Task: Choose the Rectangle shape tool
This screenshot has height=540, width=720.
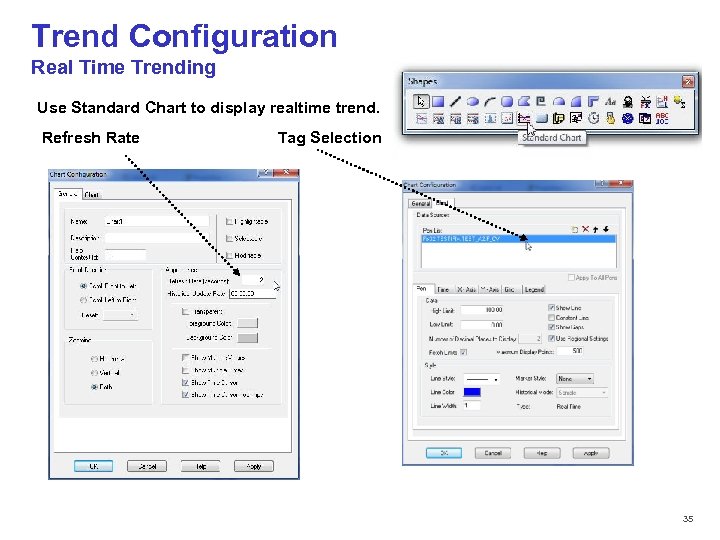Action: 438,101
